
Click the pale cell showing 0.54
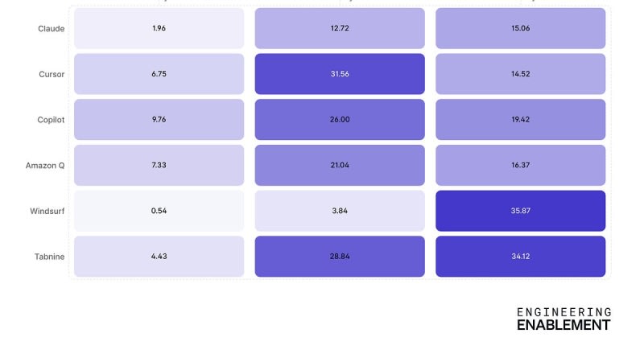pos(159,211)
